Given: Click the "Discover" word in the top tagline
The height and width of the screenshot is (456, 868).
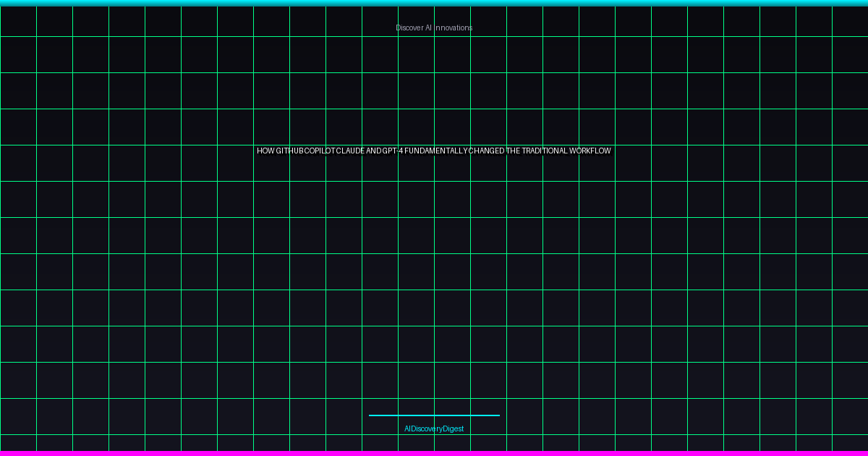Looking at the screenshot, I should click(408, 28).
